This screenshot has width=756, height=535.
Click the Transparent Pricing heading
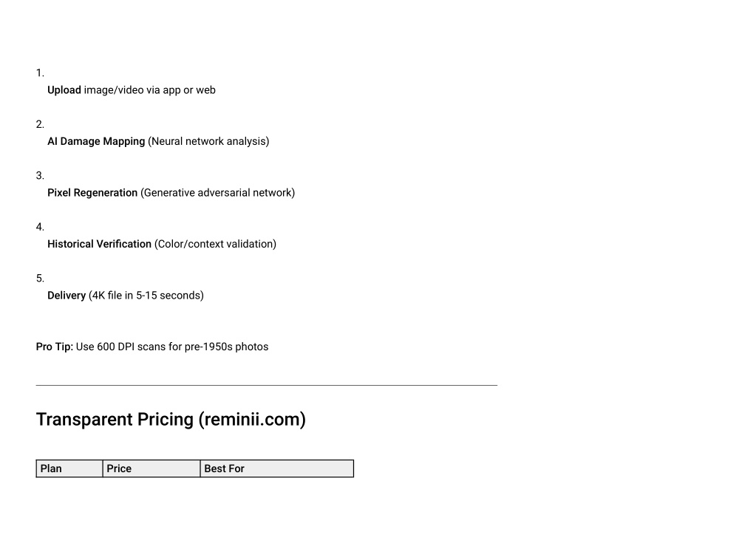click(171, 419)
